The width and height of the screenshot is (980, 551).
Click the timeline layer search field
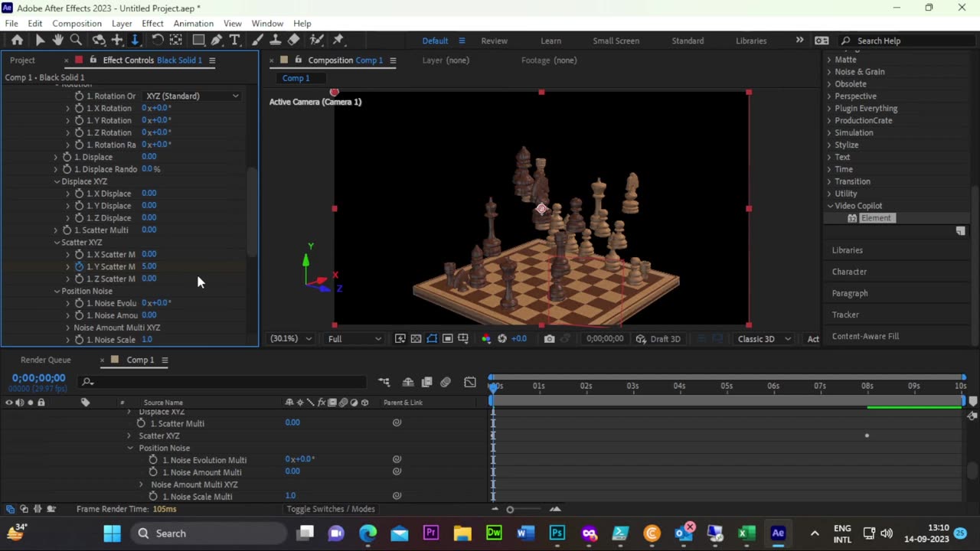pyautogui.click(x=222, y=382)
